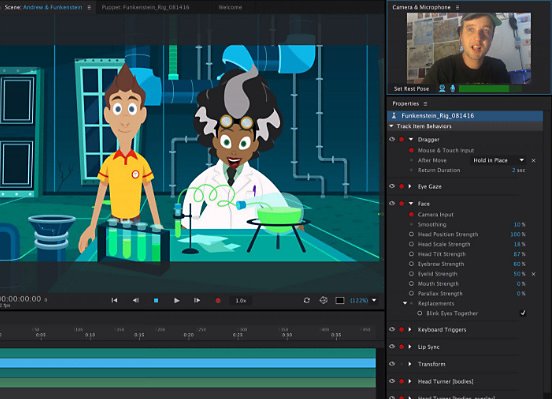Viewport: 552px width, 399px height.
Task: Click the refresh scene icon
Action: [x=307, y=300]
